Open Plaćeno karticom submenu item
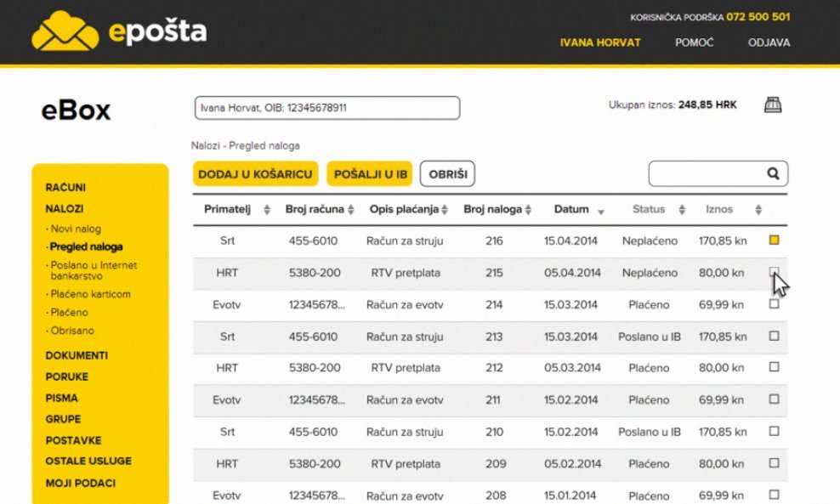This screenshot has width=840, height=504. (x=89, y=294)
